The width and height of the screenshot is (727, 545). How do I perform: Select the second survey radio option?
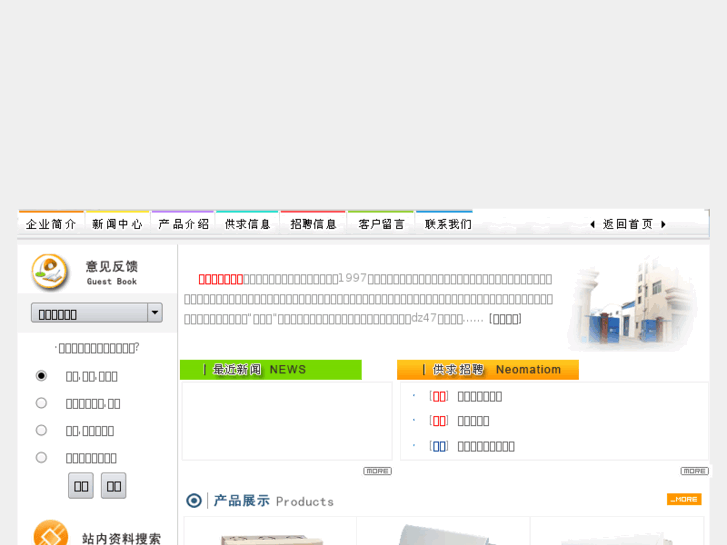41,403
